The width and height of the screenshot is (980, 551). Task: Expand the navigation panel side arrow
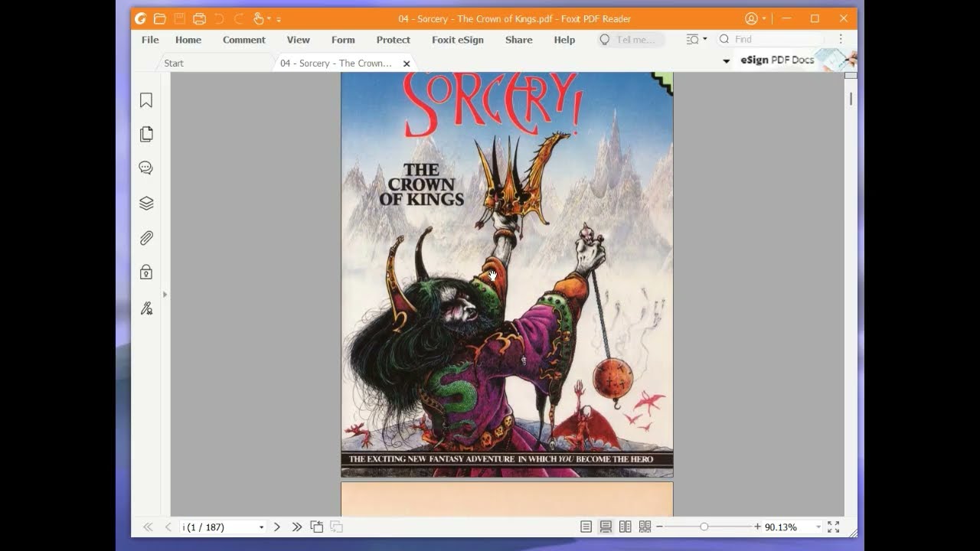pyautogui.click(x=165, y=295)
